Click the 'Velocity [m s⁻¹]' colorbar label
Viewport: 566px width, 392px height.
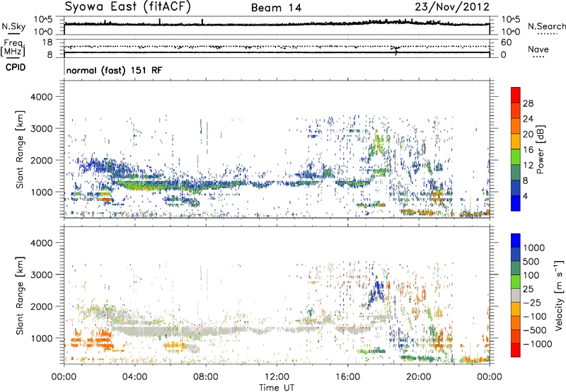(559, 295)
